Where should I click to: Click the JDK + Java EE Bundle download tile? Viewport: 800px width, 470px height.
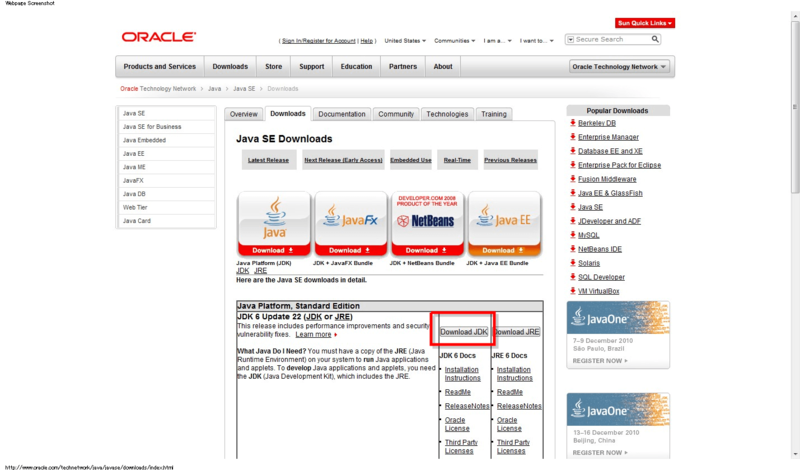[504, 224]
